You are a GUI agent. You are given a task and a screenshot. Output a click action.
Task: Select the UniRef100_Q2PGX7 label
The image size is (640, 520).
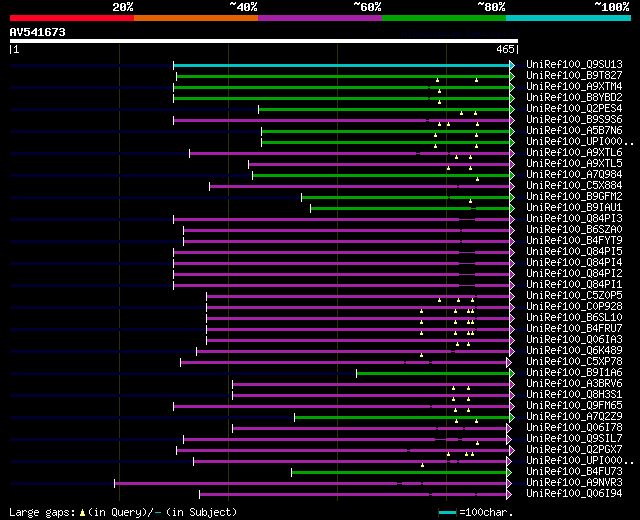coord(574,450)
